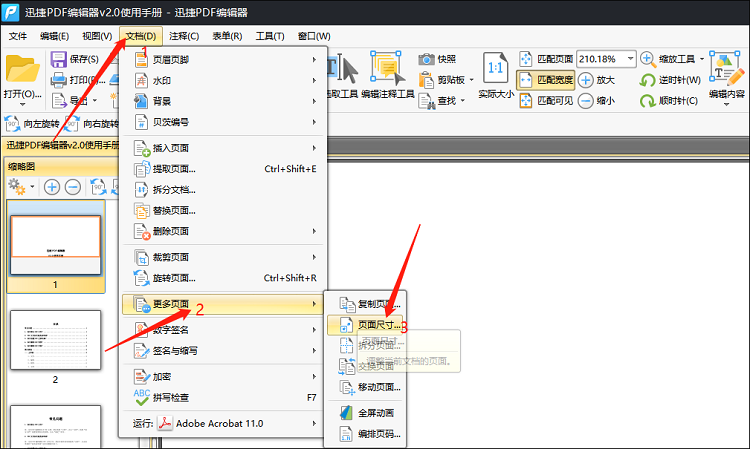750x449 pixels.
Task: Click the 保存(S) floppy disk icon
Action: 58,59
